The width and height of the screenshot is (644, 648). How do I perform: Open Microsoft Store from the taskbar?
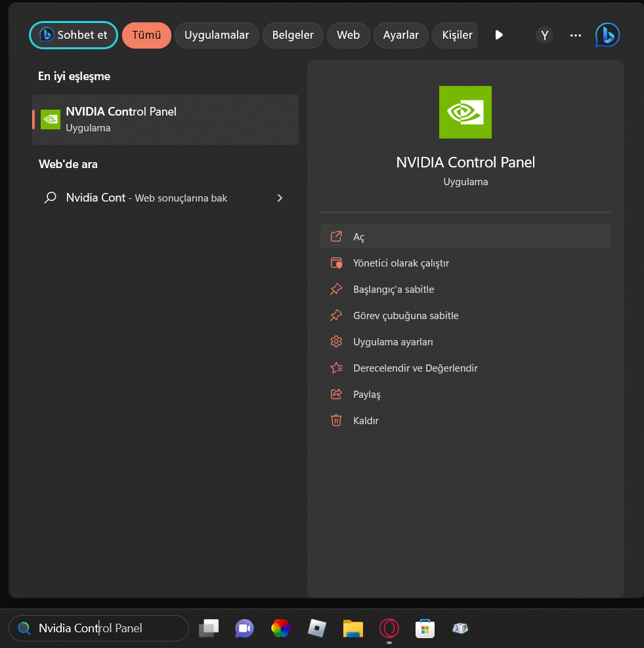425,628
